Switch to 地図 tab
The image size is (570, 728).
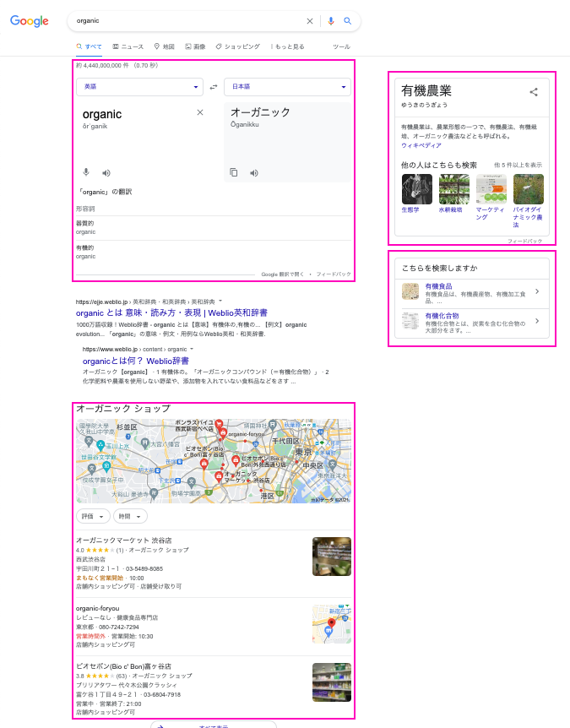tap(165, 46)
